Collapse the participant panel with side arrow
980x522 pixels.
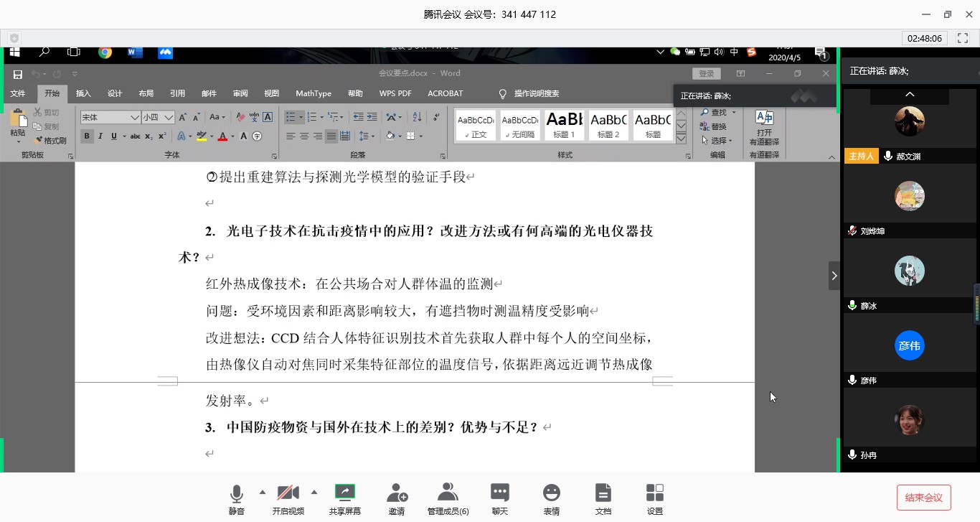(834, 276)
